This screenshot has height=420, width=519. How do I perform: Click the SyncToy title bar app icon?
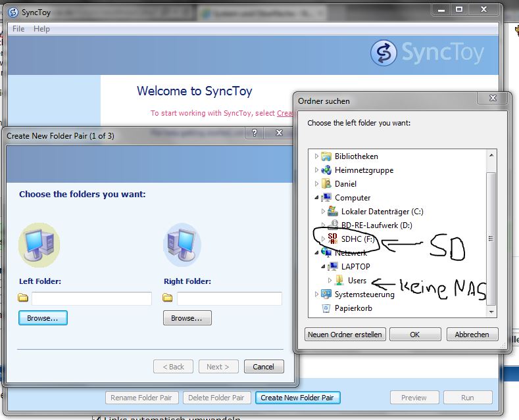point(13,12)
